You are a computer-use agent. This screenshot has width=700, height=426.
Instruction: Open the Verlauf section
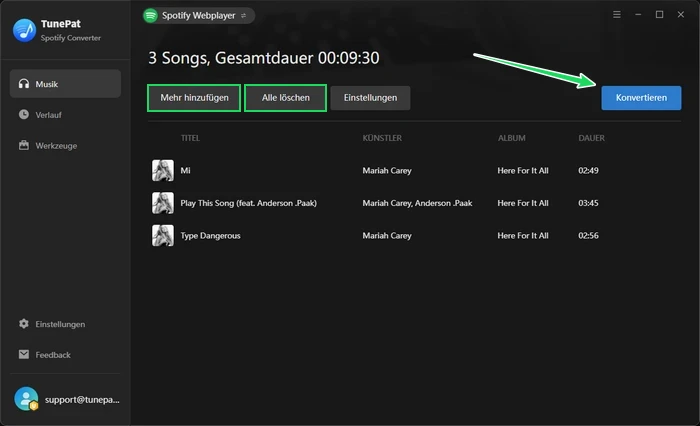[65, 115]
